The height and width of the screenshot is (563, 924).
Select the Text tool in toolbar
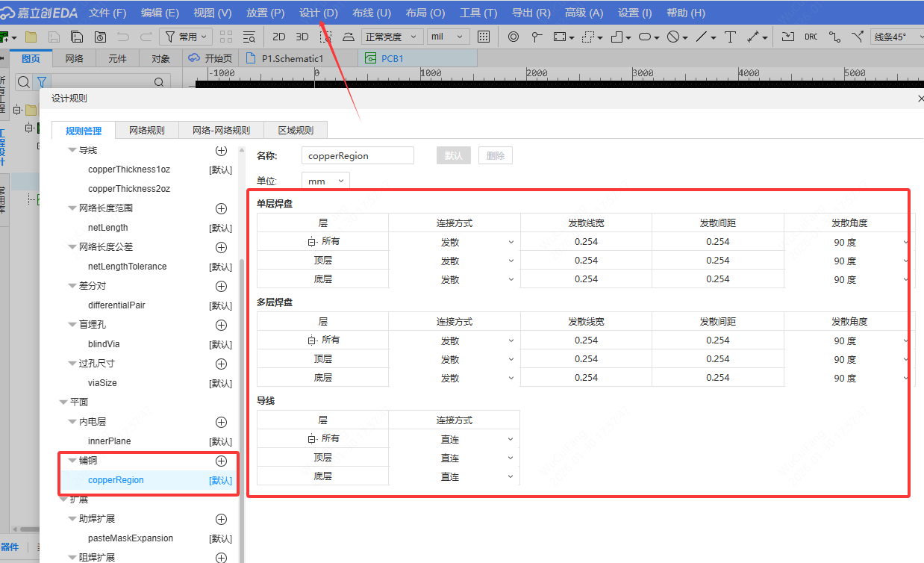pos(730,37)
